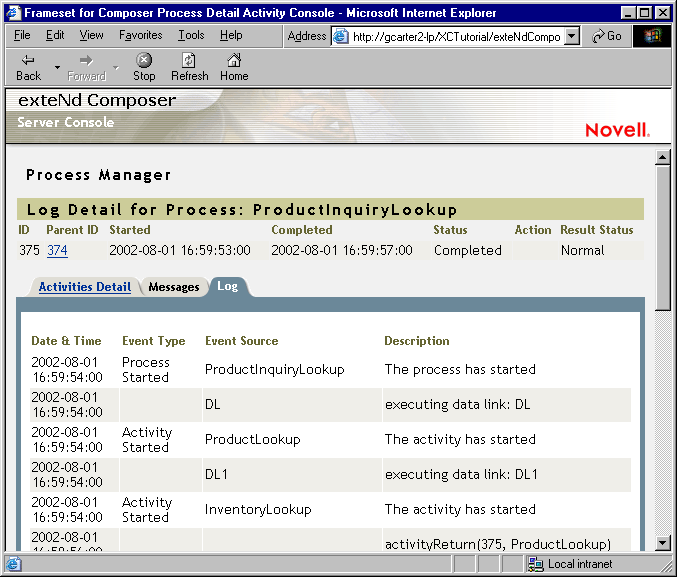Click event source ProductInquiryLookup in log

coord(275,369)
